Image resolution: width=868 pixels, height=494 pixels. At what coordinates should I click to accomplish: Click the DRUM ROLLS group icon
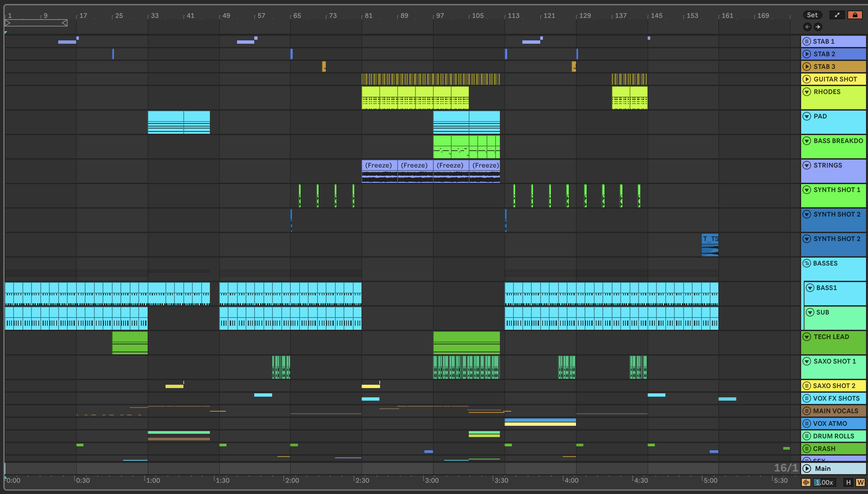click(x=807, y=436)
